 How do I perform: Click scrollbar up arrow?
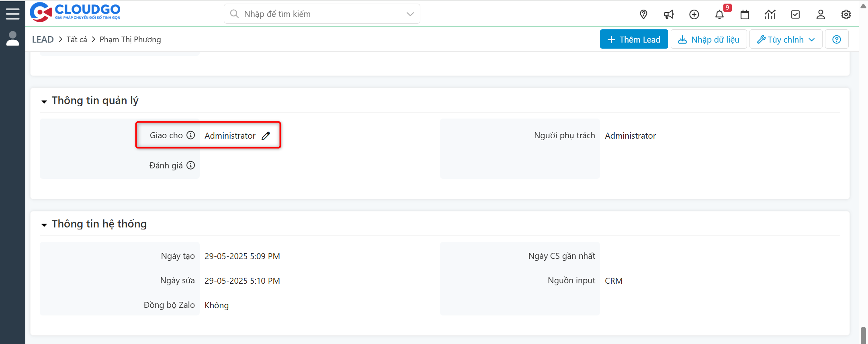click(x=863, y=6)
